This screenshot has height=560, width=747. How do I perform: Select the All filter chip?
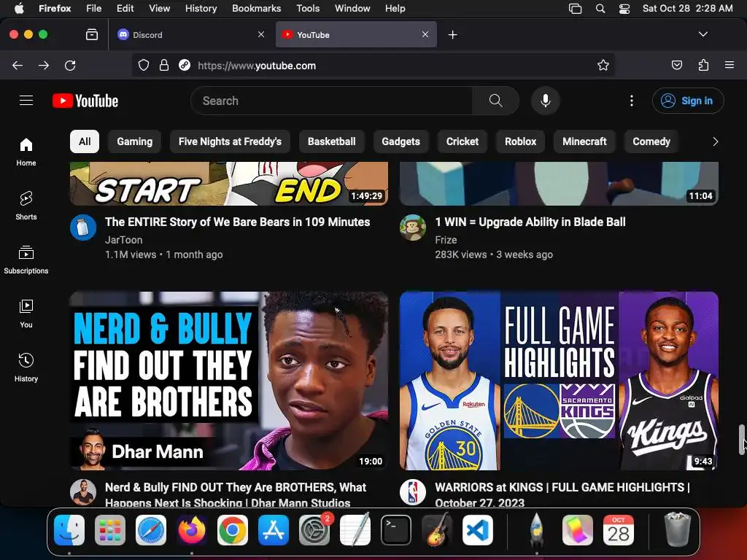pyautogui.click(x=85, y=141)
